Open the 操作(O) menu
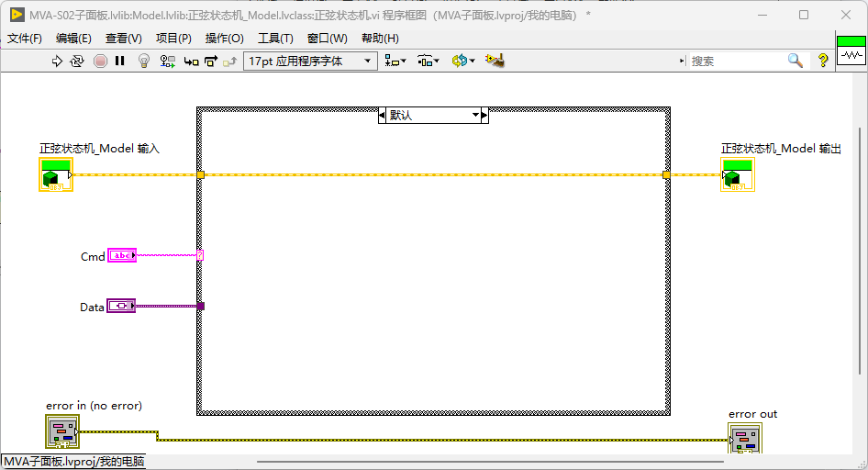This screenshot has height=470, width=868. pos(224,39)
